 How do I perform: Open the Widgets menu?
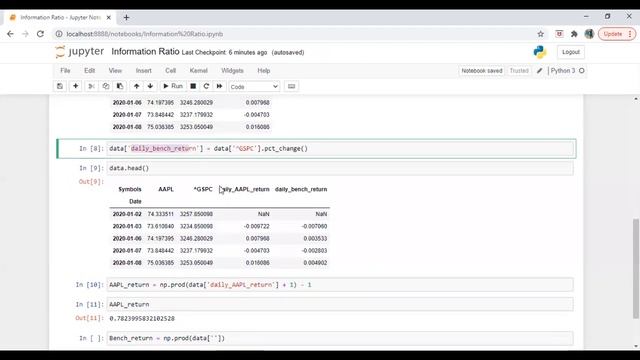(232, 71)
